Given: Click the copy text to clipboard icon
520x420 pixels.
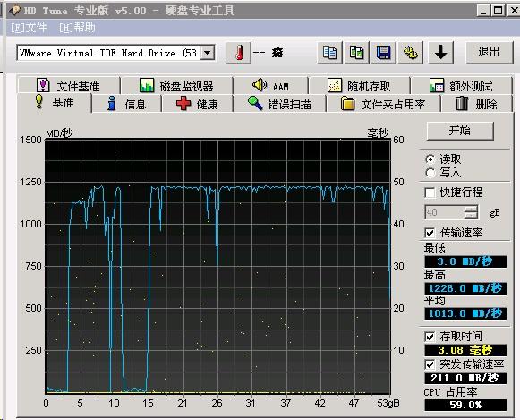Looking at the screenshot, I should click(x=329, y=53).
